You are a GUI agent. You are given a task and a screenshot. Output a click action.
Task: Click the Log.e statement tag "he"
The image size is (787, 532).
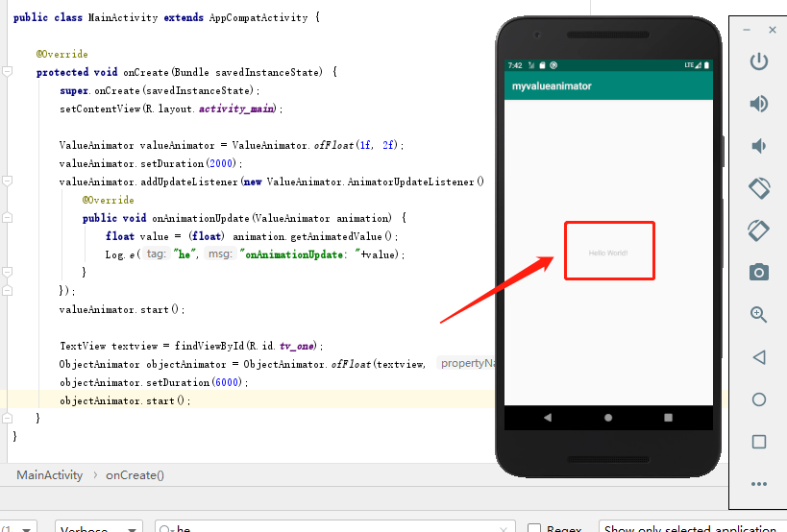184,254
